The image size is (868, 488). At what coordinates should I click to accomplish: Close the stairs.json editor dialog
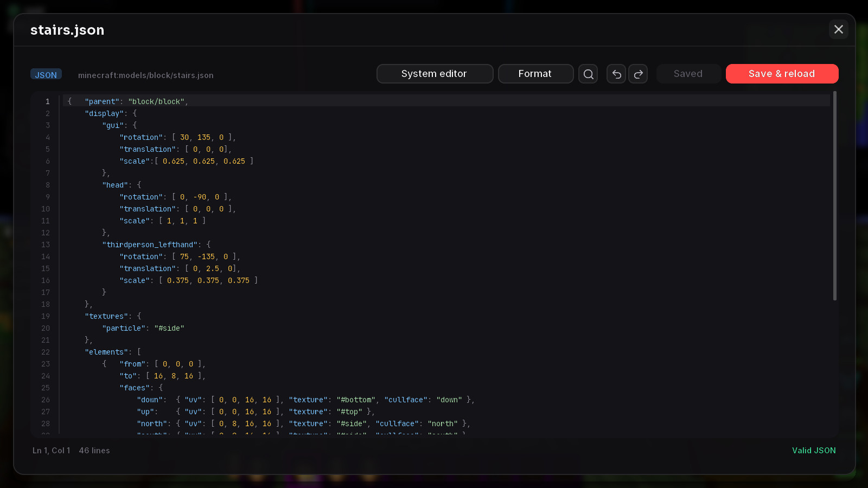[839, 29]
